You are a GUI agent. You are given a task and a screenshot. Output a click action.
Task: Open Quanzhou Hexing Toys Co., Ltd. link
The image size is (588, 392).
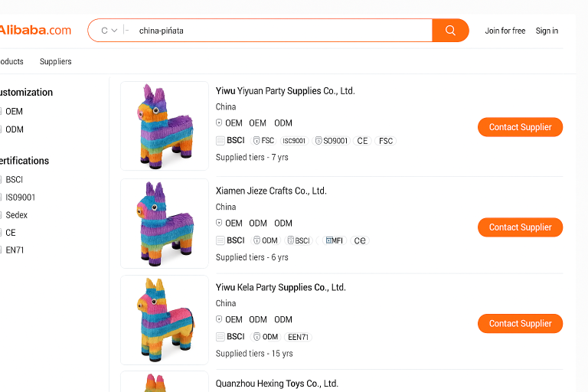tap(276, 384)
